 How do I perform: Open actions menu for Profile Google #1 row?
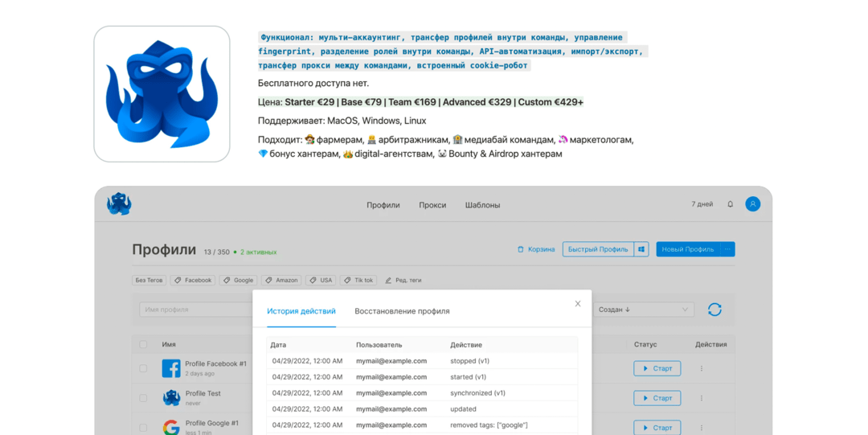pos(702,428)
